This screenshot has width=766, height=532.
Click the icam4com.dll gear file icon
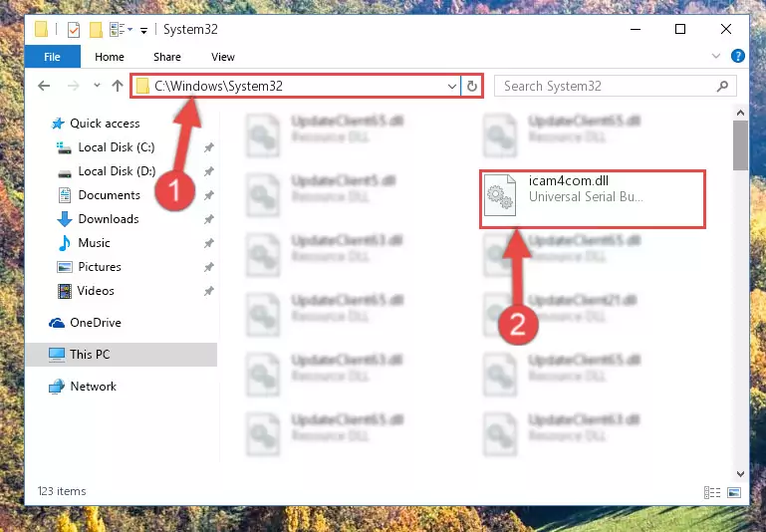coord(500,195)
